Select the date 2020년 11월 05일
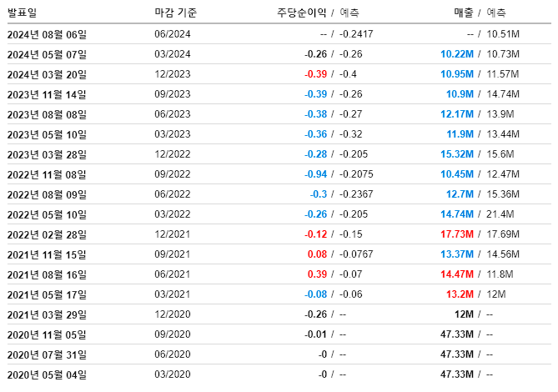Viewport: 558px width, 392px height. coord(47,334)
